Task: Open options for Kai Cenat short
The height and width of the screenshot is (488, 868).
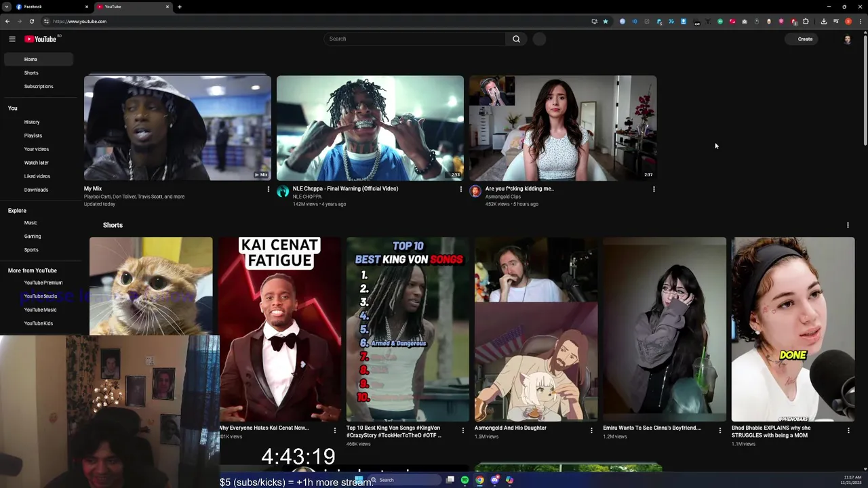Action: point(334,430)
